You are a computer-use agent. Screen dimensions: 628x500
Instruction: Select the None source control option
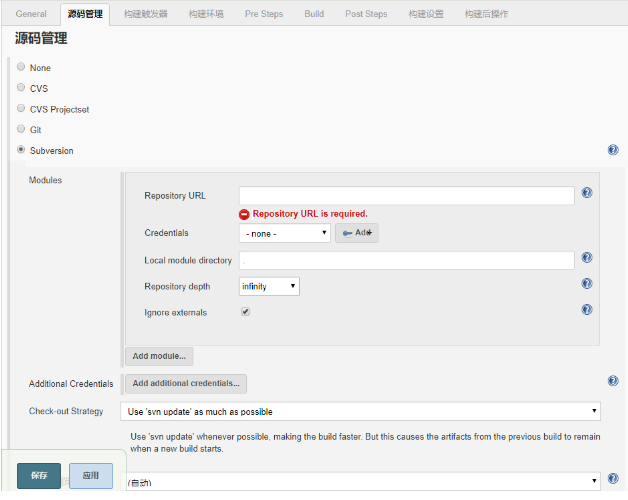click(21, 67)
